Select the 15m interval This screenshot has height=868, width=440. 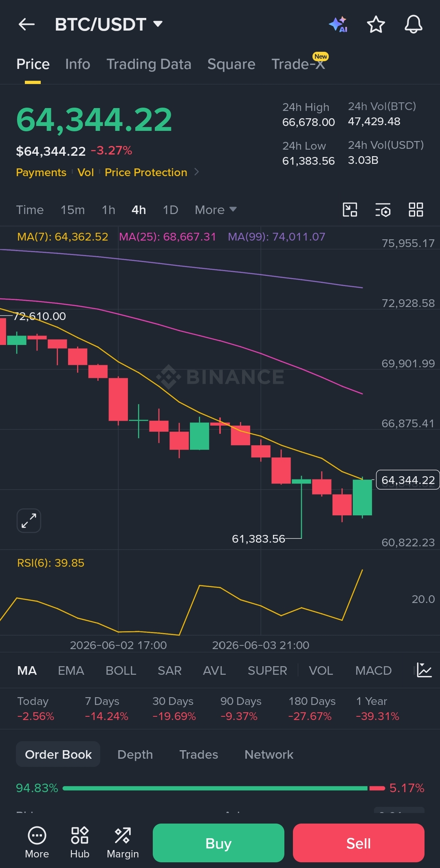(73, 210)
